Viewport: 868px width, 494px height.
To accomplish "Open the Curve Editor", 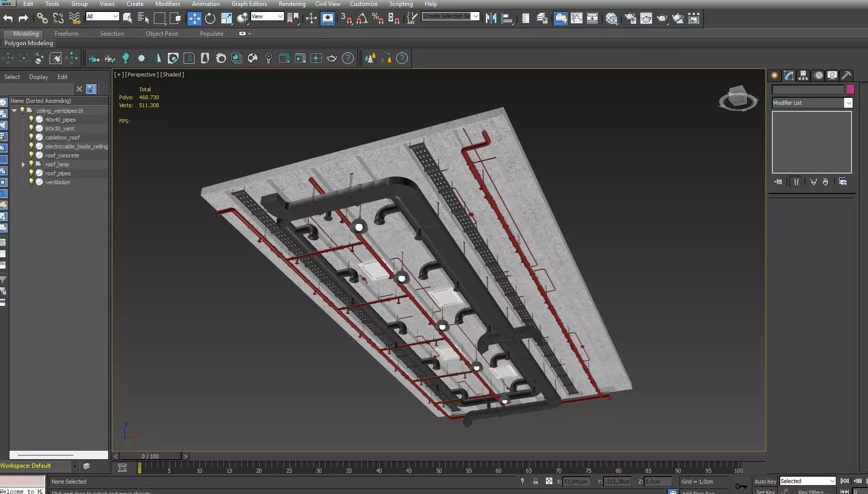I will click(577, 18).
